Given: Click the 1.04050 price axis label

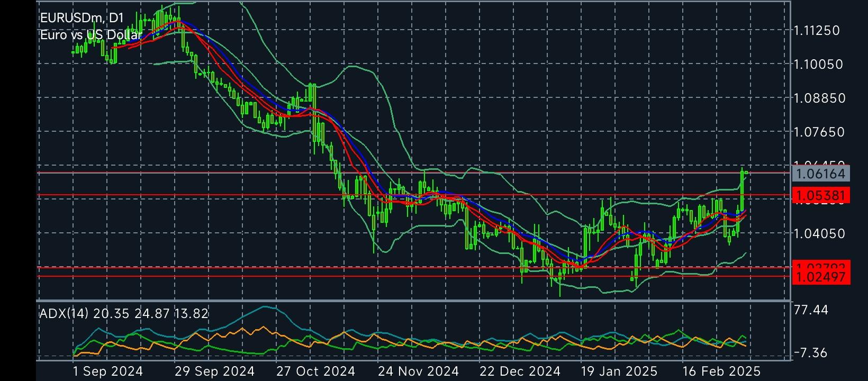Looking at the screenshot, I should [819, 233].
